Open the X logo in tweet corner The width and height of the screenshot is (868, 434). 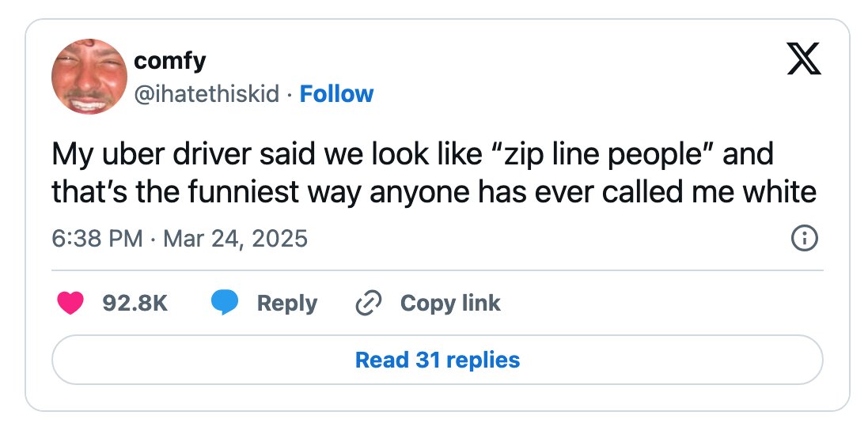point(805,58)
